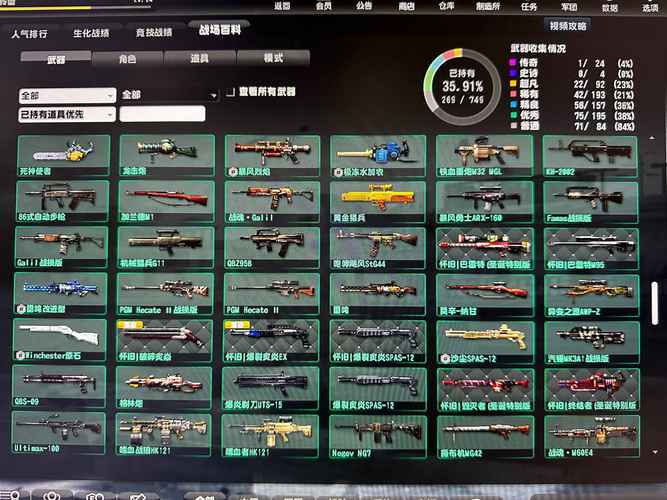Click the scroll-up arrow of weapon list
The height and width of the screenshot is (500, 667).
point(653,138)
